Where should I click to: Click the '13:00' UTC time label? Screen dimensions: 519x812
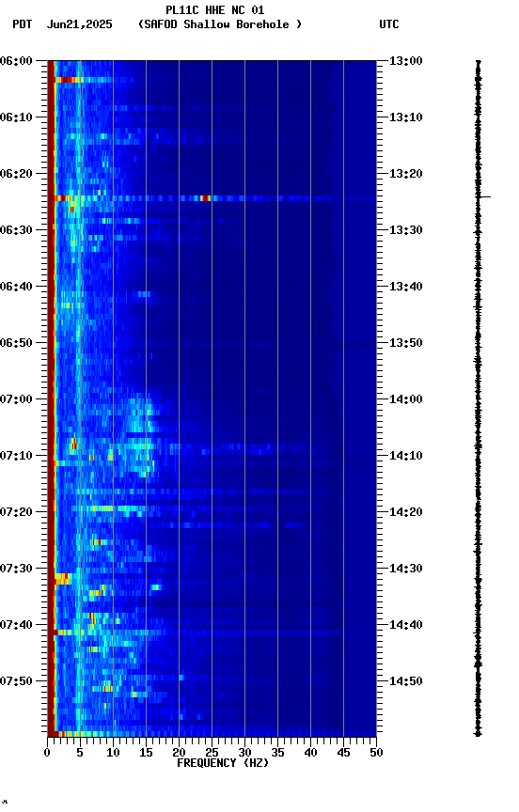[406, 61]
